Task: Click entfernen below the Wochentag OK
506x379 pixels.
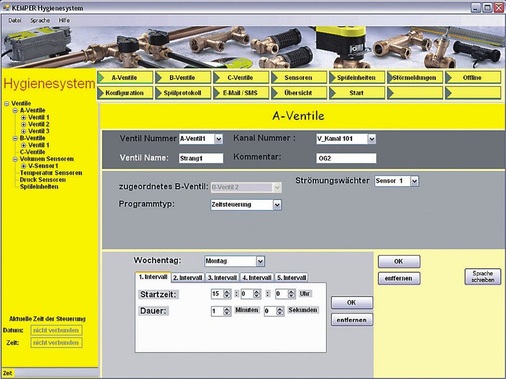Action: (399, 278)
